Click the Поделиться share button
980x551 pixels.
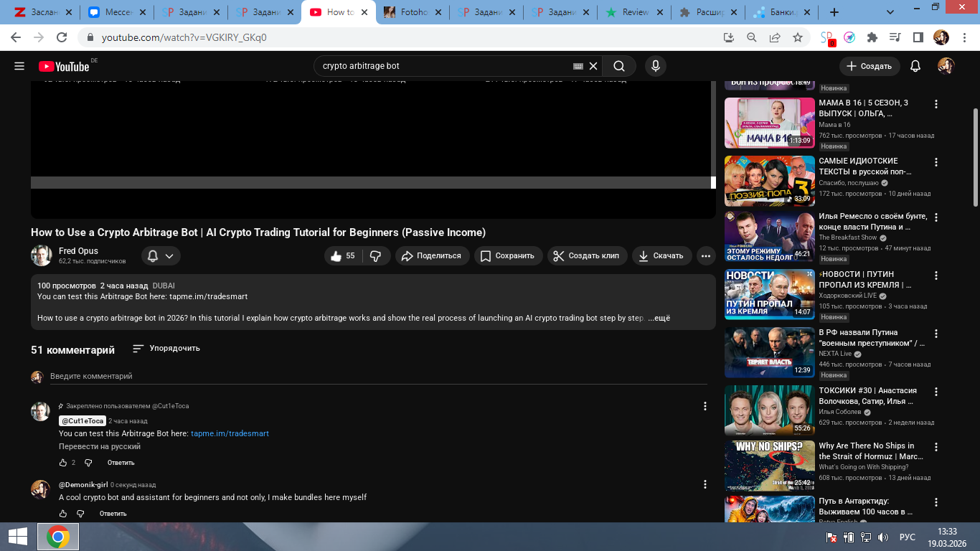coord(433,255)
